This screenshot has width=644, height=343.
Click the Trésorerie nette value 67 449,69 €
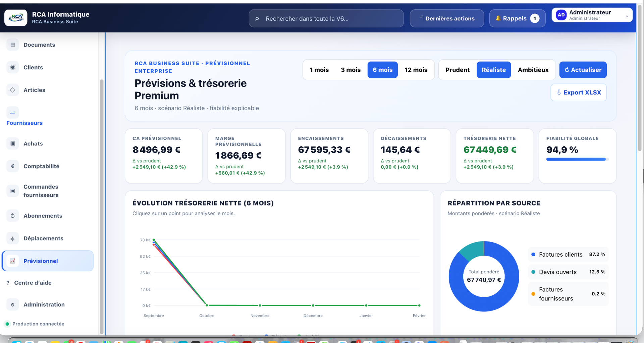[x=490, y=150]
